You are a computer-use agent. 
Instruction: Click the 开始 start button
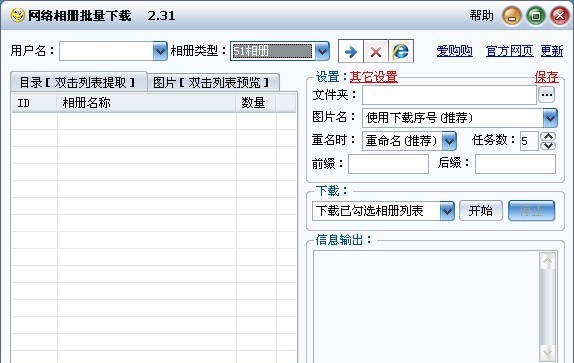point(481,211)
